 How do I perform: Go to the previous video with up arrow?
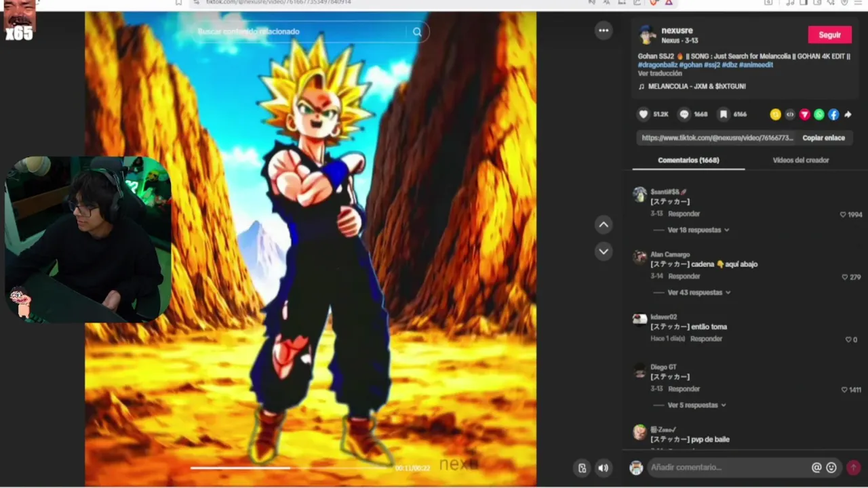coord(604,224)
